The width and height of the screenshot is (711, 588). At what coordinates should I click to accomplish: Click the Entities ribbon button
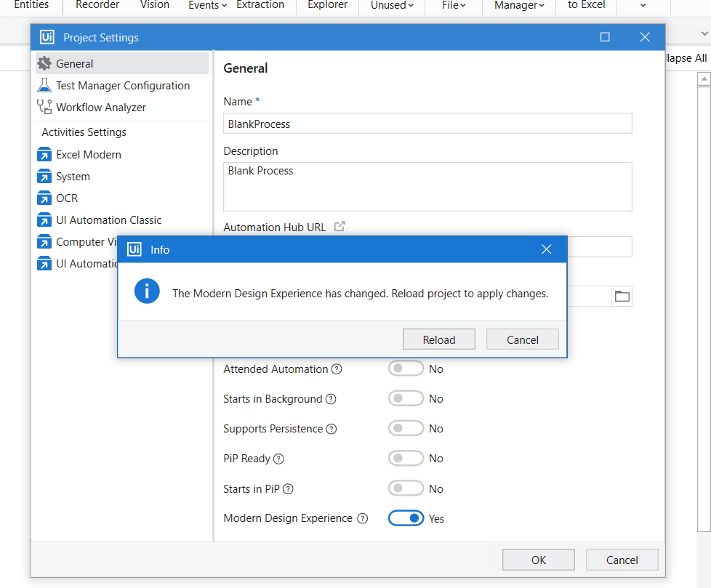31,4
